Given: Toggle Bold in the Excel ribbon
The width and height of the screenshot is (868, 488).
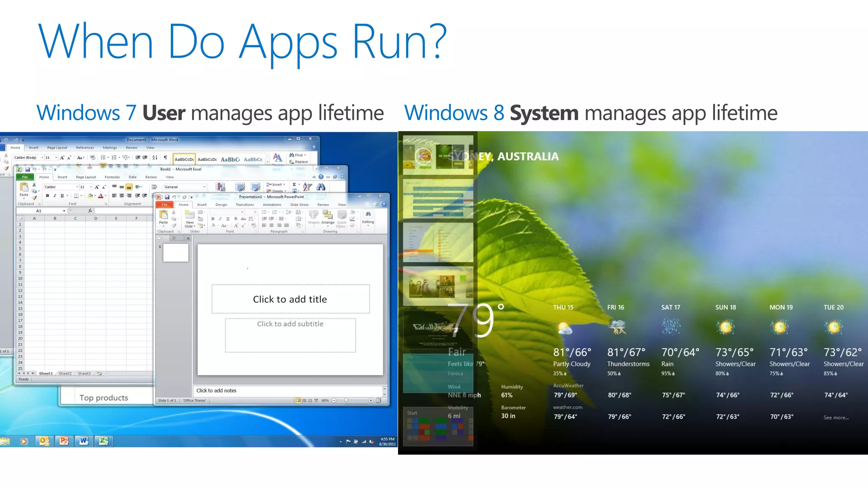Looking at the screenshot, I should click(x=47, y=196).
